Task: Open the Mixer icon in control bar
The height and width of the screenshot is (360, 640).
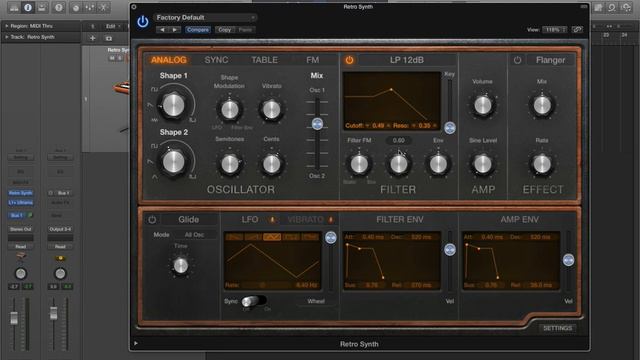Action: click(89, 7)
